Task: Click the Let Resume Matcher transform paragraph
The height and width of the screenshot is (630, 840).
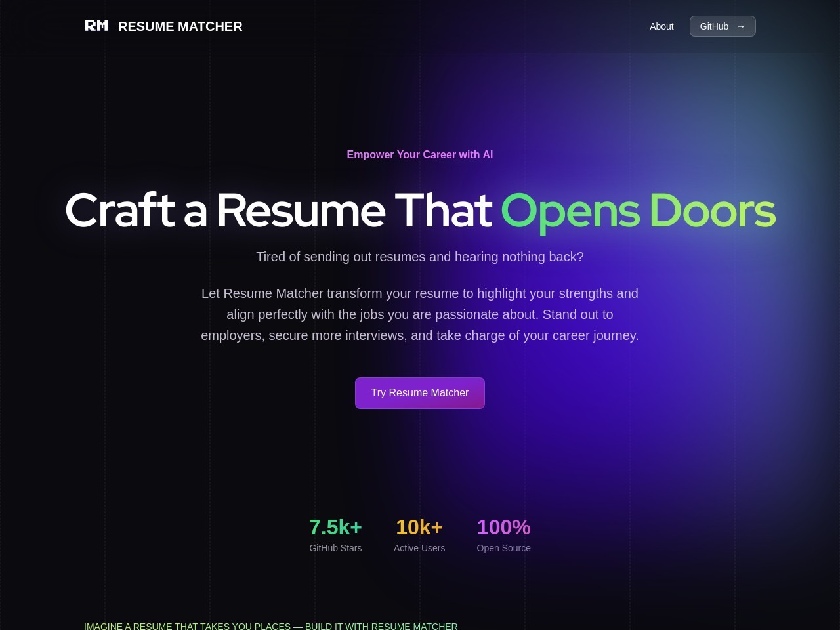Action: (420, 314)
